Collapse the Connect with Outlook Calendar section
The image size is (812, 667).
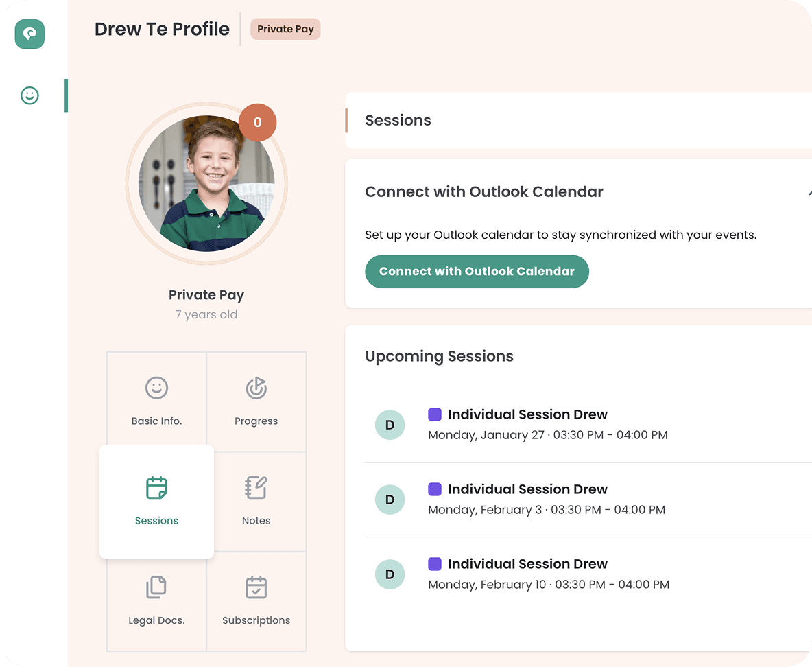point(808,193)
